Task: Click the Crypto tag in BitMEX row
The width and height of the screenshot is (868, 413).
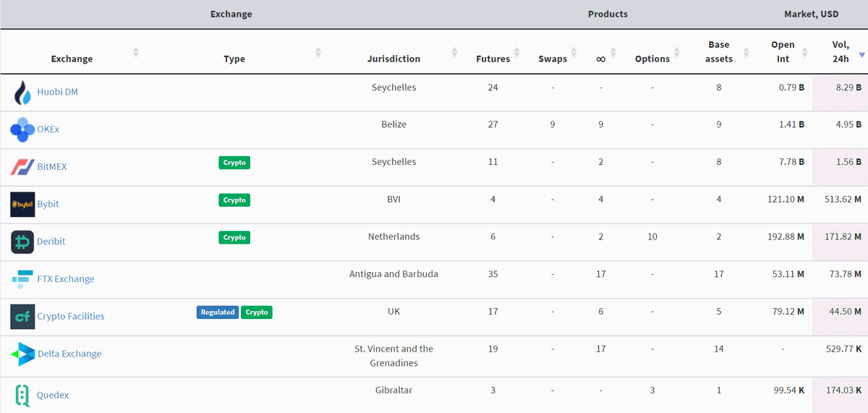Action: point(234,163)
